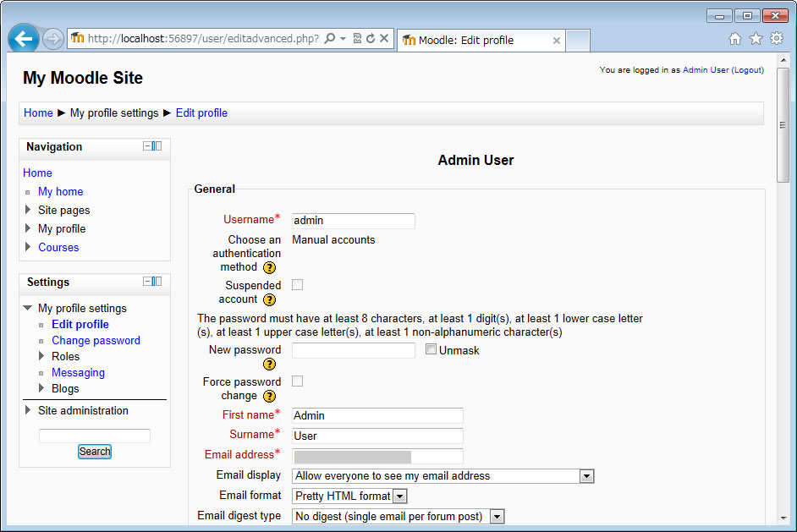Open browser home page icon
The width and height of the screenshot is (797, 532).
[734, 39]
